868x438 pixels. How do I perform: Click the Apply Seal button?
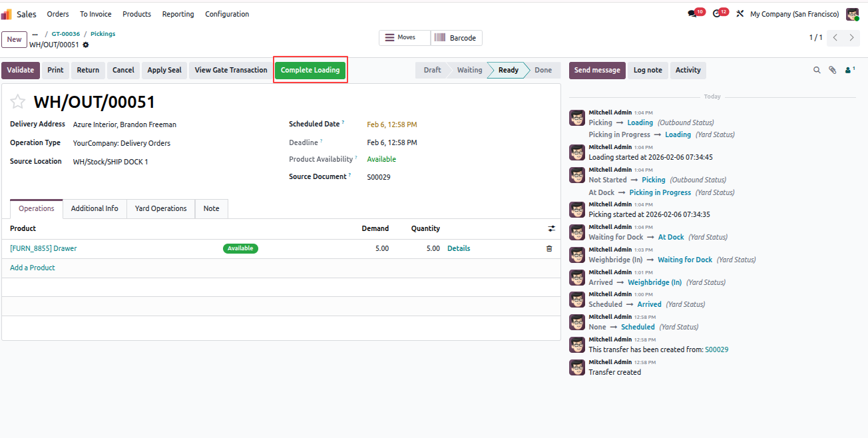(164, 70)
